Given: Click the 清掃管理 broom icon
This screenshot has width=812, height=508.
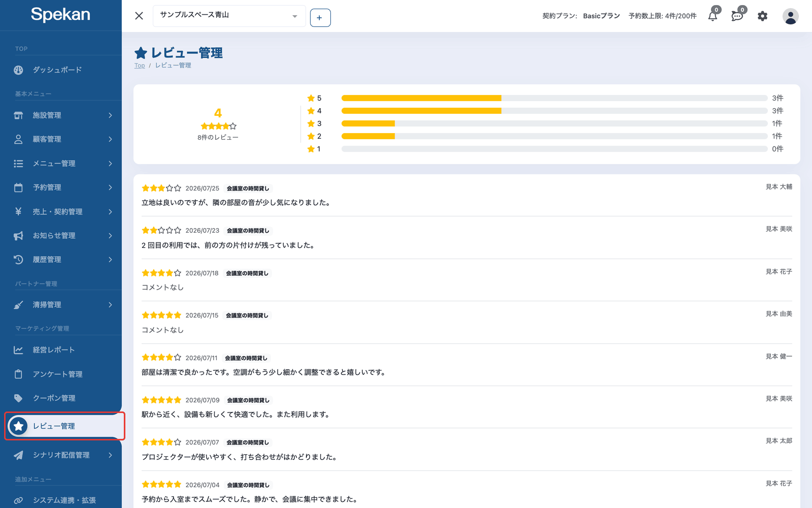Looking at the screenshot, I should [18, 305].
